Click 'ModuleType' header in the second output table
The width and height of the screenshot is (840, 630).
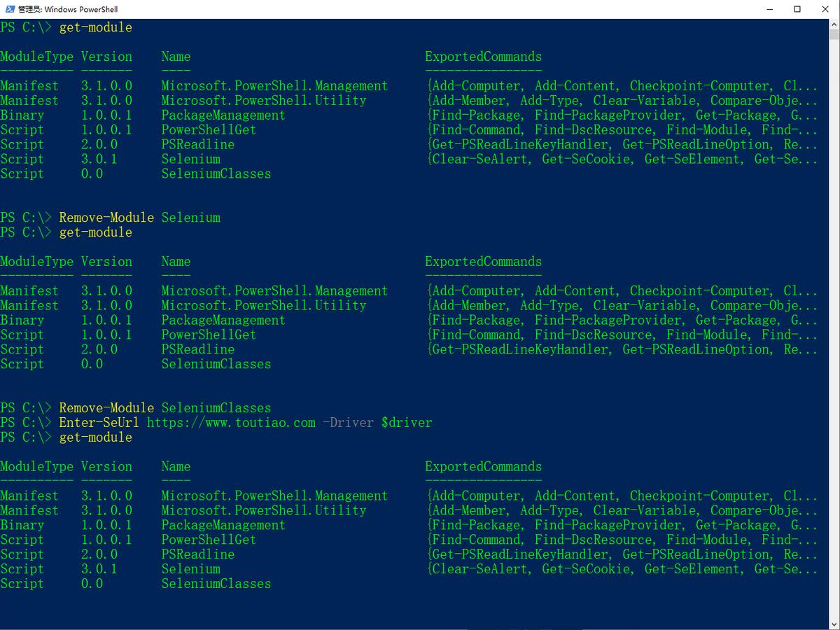(x=36, y=262)
